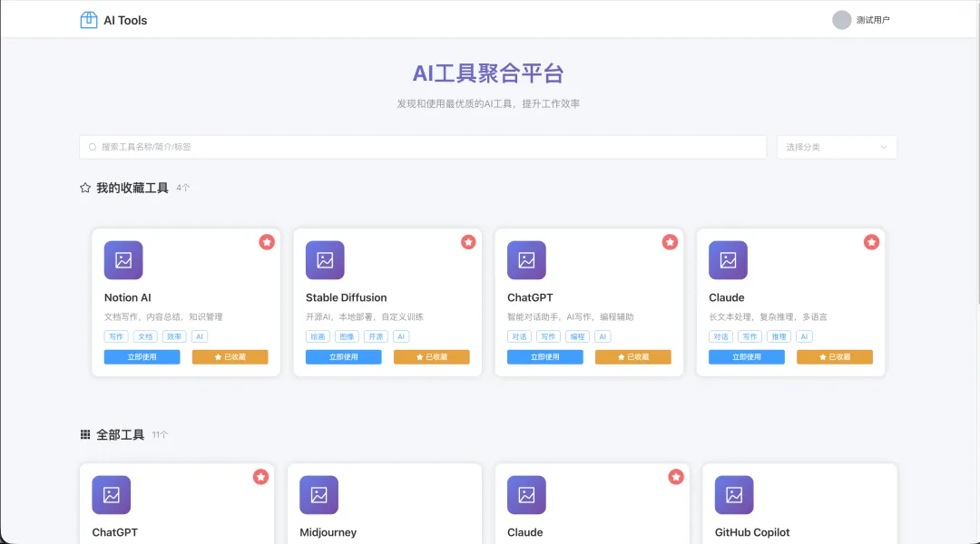Image resolution: width=980 pixels, height=544 pixels.
Task: Toggle the 已收藏 button on favorites ChatGPT card
Action: (633, 356)
